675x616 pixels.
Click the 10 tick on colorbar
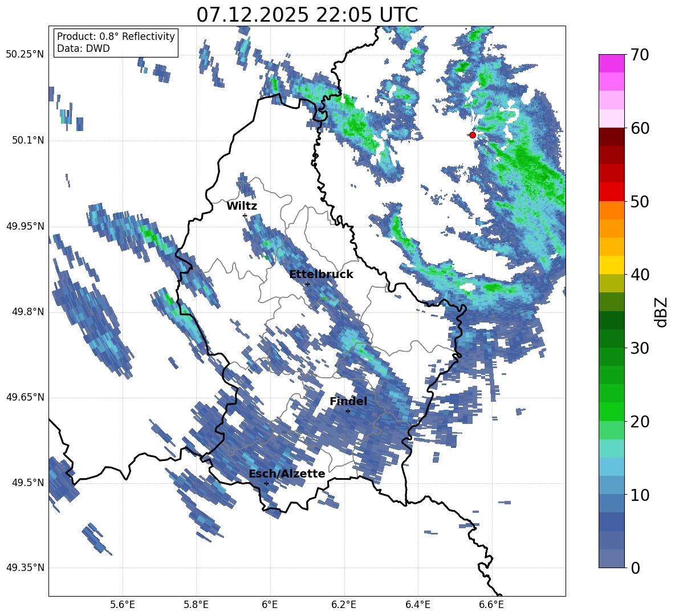click(x=639, y=495)
